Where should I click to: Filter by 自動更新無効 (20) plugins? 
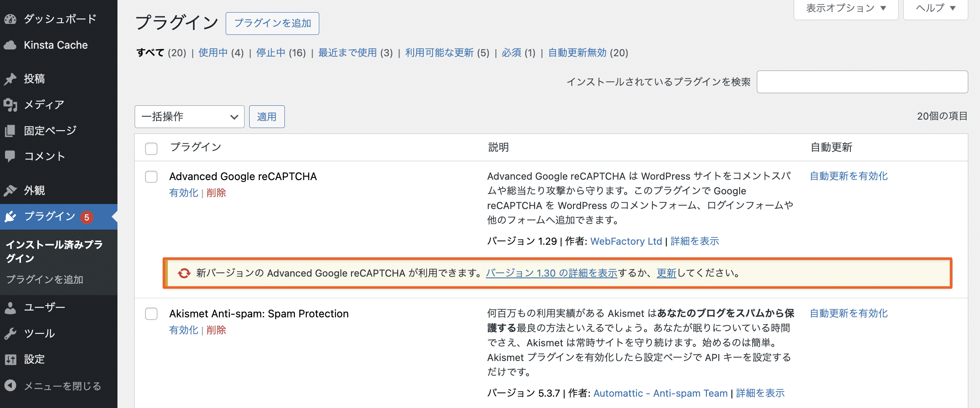[588, 53]
